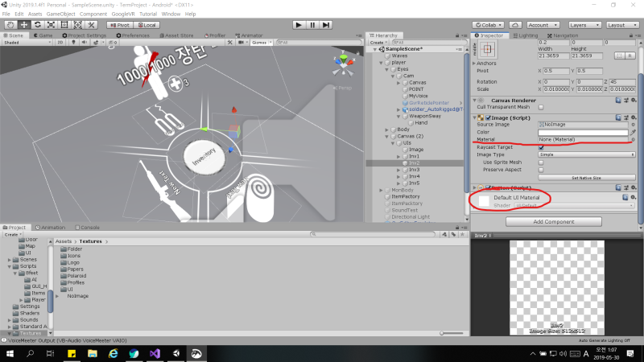The image size is (644, 362).
Task: Step forward one frame
Action: (326, 25)
